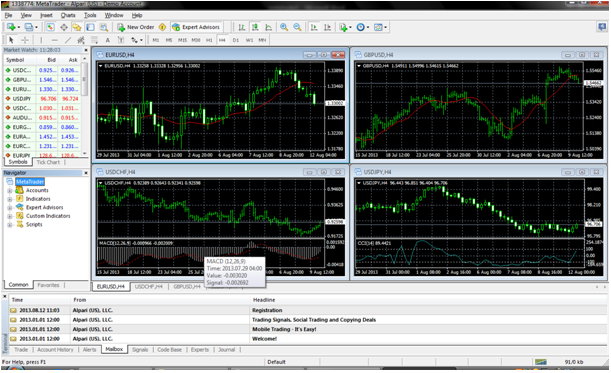Open the new chart dropdown arrow
The width and height of the screenshot is (611, 373).
click(x=19, y=27)
